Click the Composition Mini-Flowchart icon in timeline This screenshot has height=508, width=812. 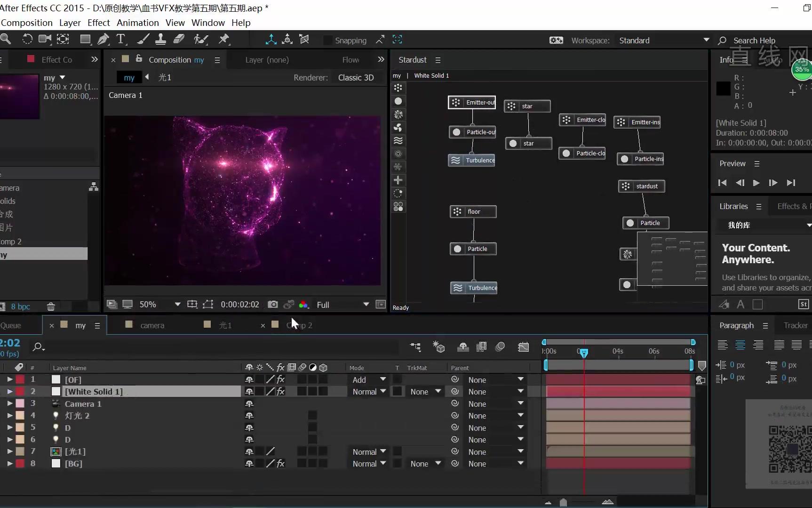click(415, 347)
